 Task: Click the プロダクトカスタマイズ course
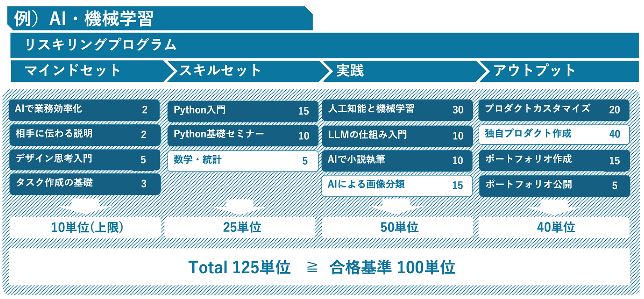tap(554, 110)
